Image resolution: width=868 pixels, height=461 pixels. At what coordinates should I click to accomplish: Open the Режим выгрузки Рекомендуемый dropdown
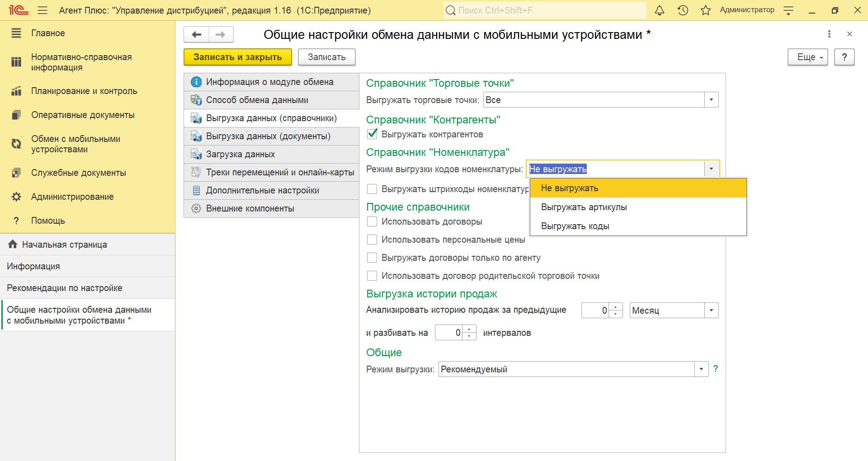click(x=701, y=369)
